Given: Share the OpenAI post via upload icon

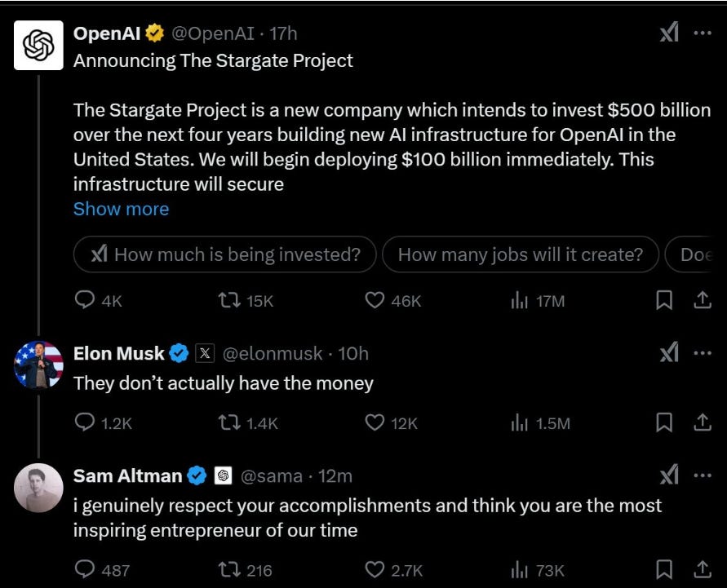Looking at the screenshot, I should pyautogui.click(x=702, y=300).
